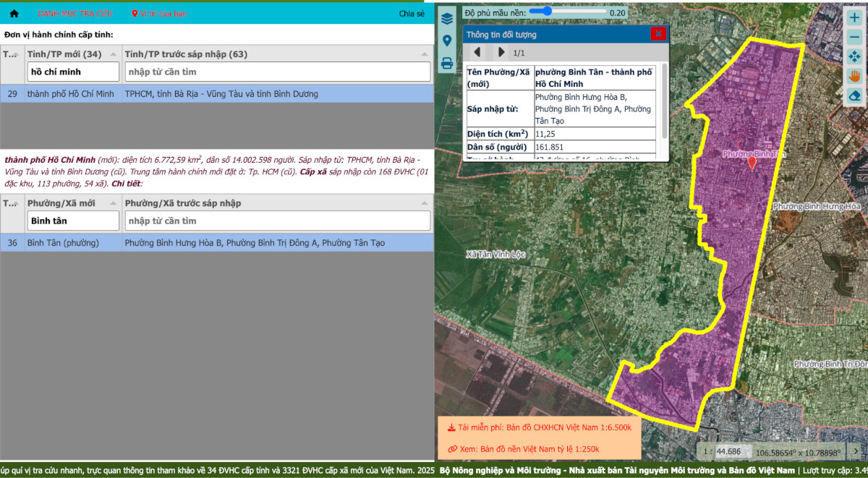Go to previous object with left arrow
This screenshot has height=478, width=868.
pyautogui.click(x=477, y=52)
